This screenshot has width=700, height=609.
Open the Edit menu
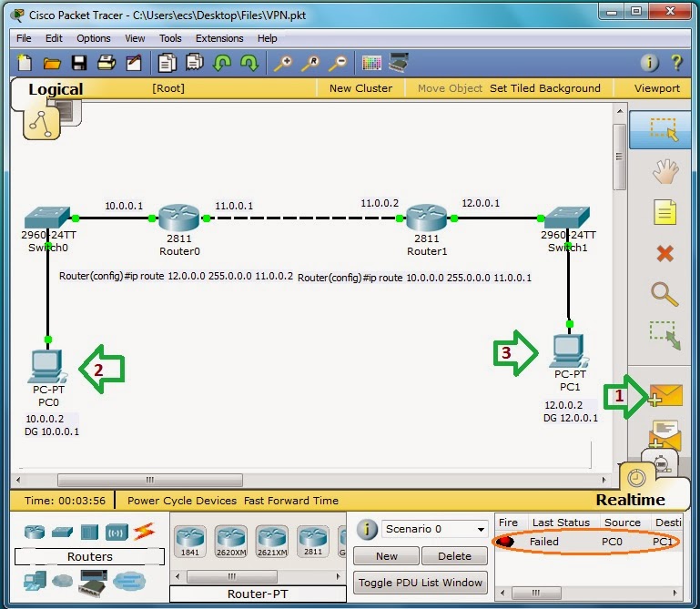pos(54,38)
